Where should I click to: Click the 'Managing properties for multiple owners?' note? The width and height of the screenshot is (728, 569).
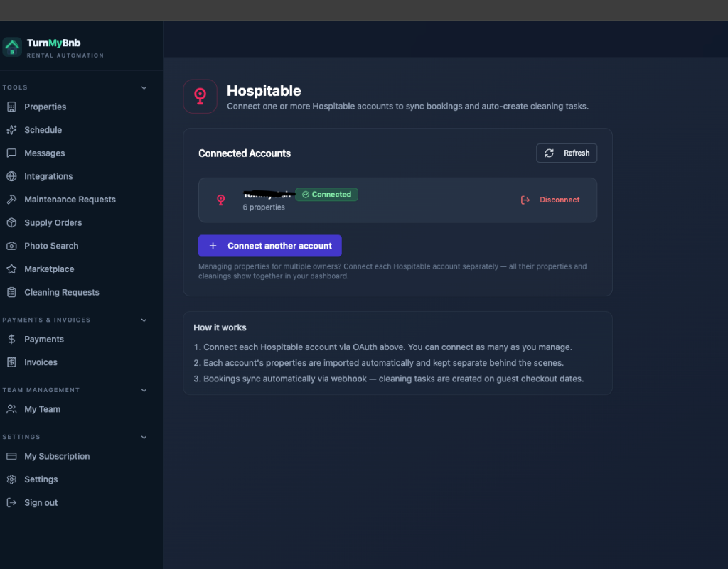392,271
